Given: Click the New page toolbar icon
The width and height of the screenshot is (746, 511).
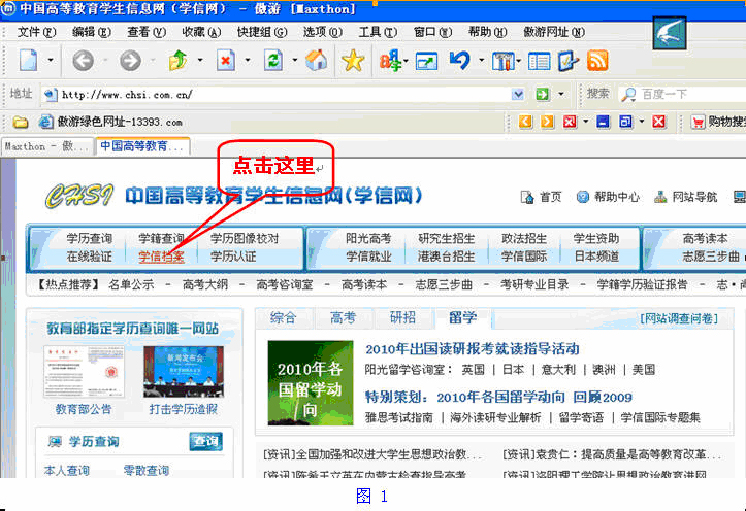Looking at the screenshot, I should click(x=29, y=60).
